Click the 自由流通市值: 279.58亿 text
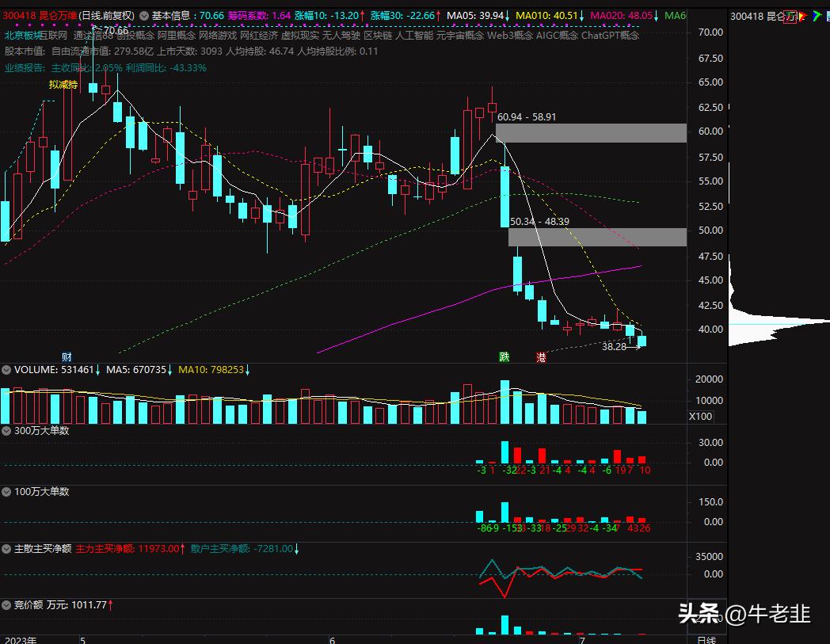830x644 pixels. 102,51
